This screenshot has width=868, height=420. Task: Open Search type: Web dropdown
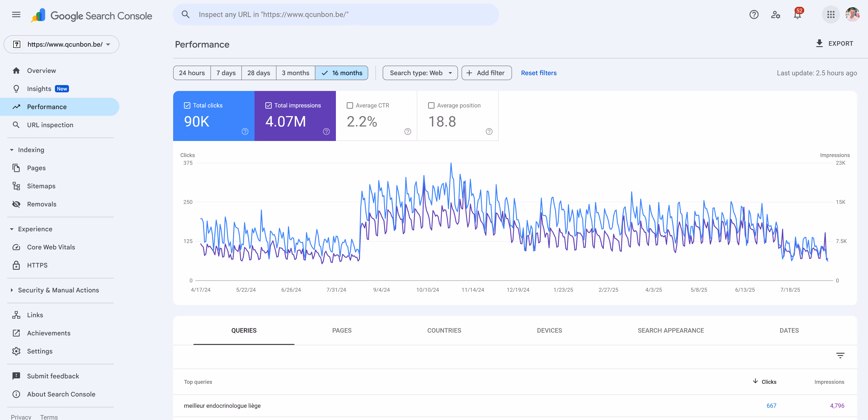click(420, 73)
